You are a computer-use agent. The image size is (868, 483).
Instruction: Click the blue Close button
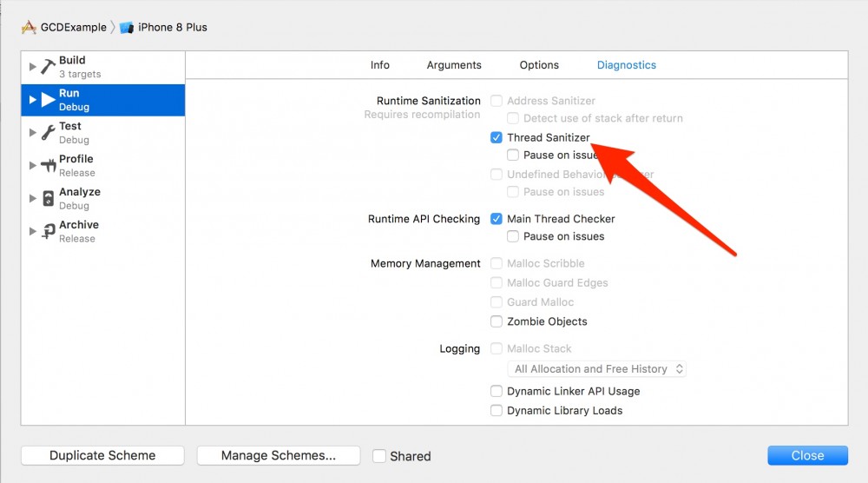(x=807, y=455)
